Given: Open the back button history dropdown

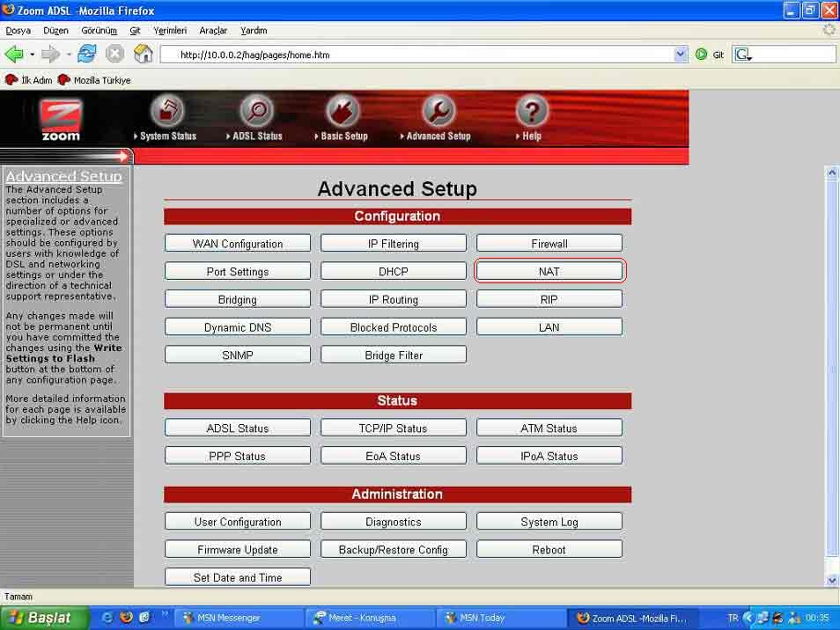Looking at the screenshot, I should 33,55.
